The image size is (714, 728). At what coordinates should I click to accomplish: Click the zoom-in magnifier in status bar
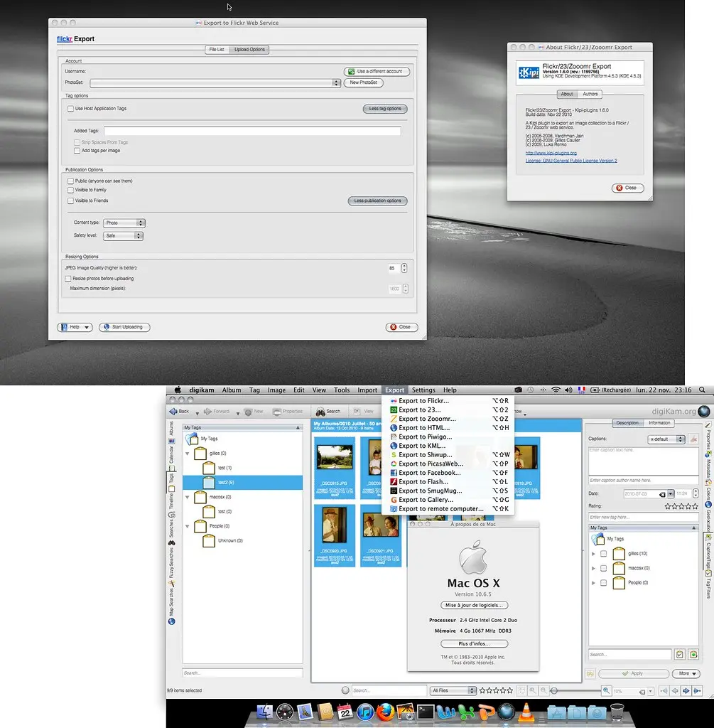click(x=606, y=690)
